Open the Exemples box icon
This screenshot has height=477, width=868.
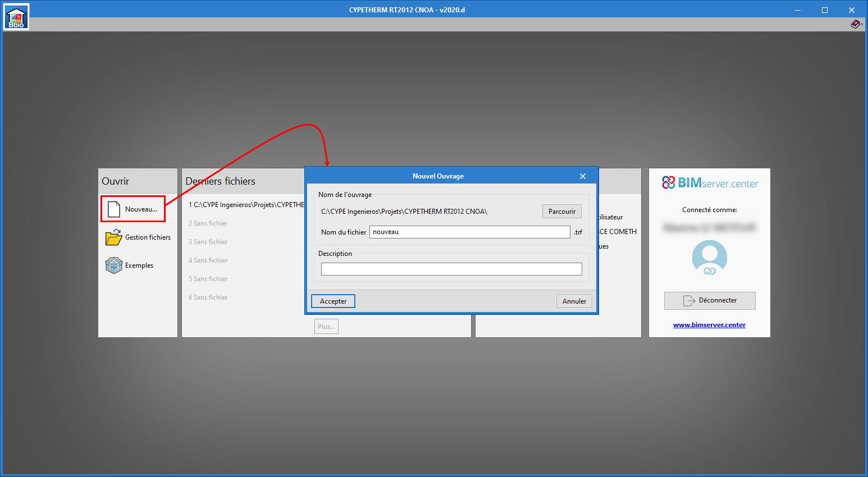114,265
